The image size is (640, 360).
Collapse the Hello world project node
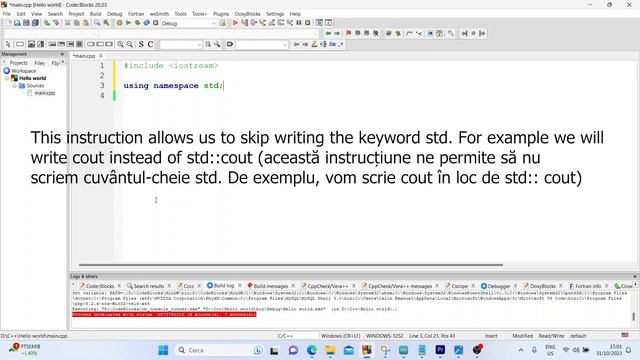[x=7, y=78]
